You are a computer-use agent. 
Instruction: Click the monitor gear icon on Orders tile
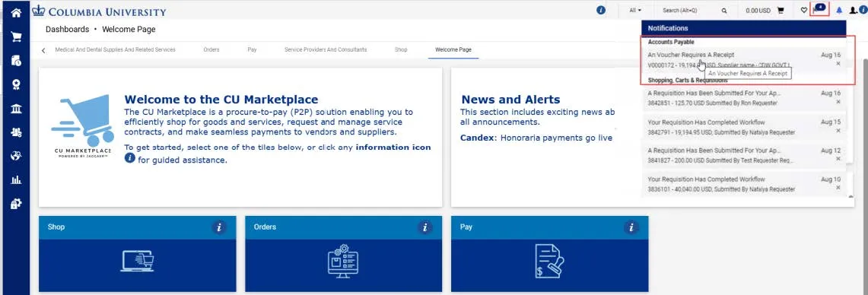point(343,262)
